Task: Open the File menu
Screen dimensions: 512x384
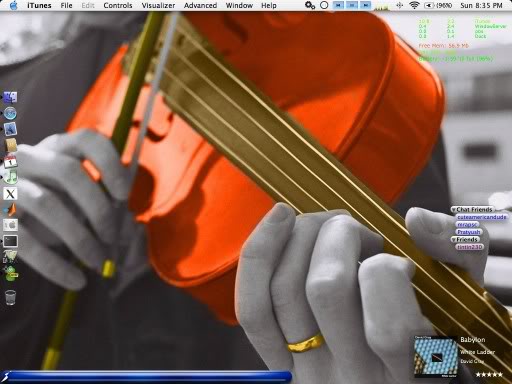Action: click(66, 5)
